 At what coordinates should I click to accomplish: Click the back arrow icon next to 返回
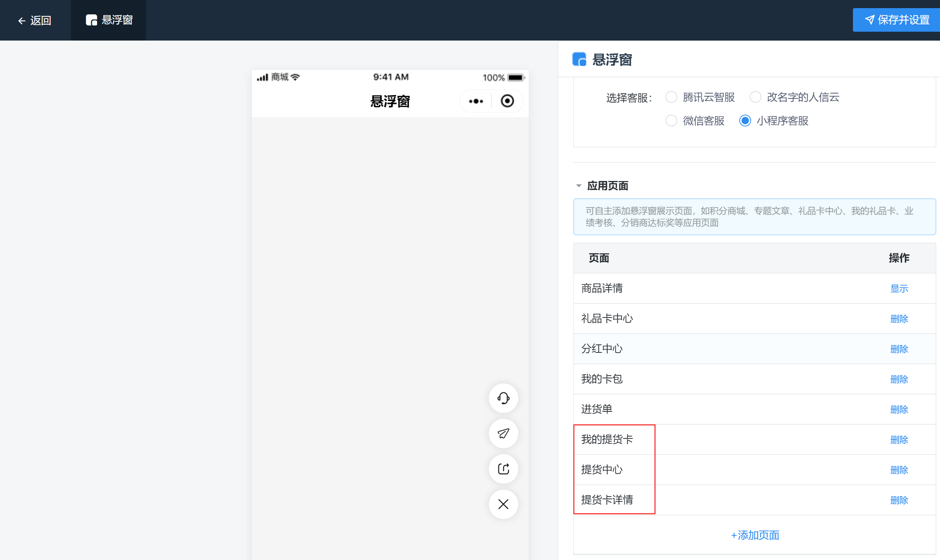[21, 20]
